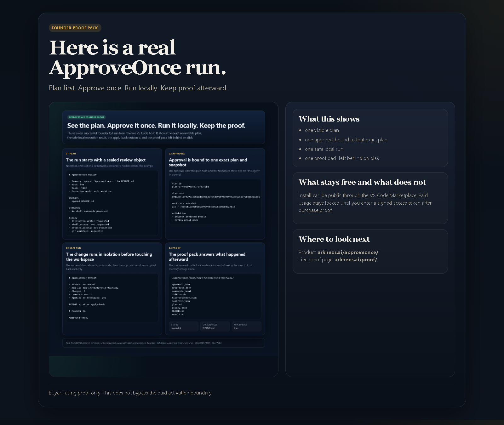Select diff.patch in the proof pack listing
This screenshot has width=504, height=425.
tap(178, 294)
